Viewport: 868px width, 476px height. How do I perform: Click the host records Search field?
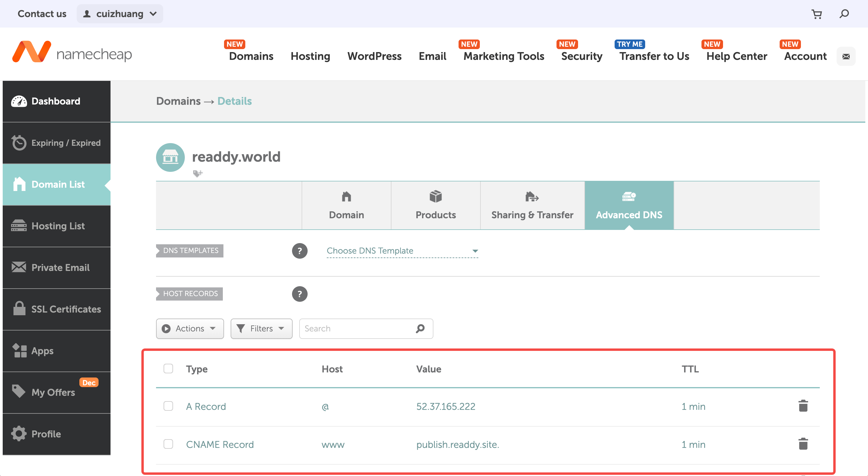357,328
